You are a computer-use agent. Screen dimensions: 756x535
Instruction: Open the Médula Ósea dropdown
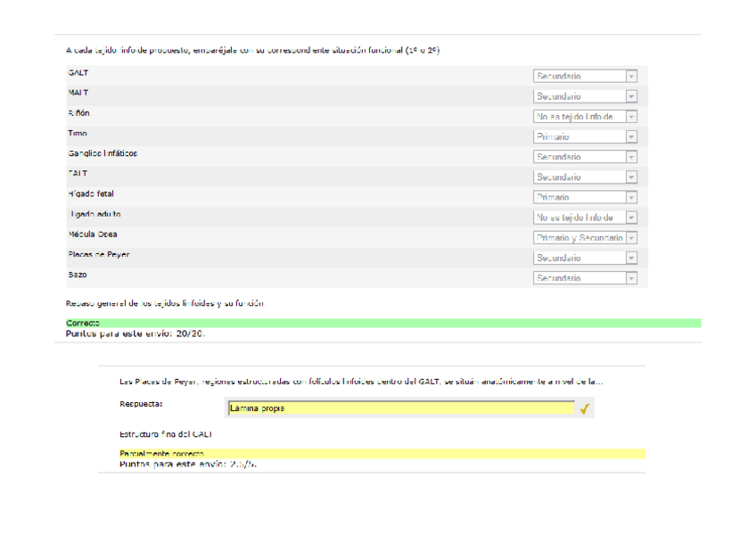[x=585, y=238]
